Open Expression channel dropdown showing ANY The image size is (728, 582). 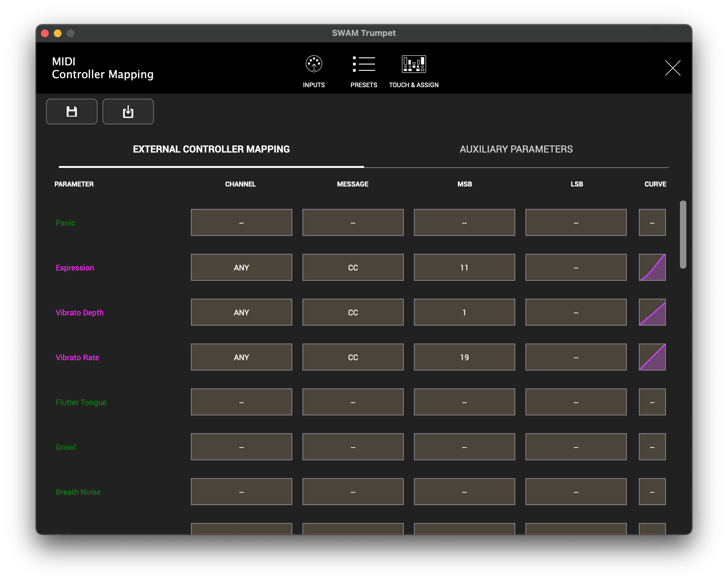coord(241,267)
